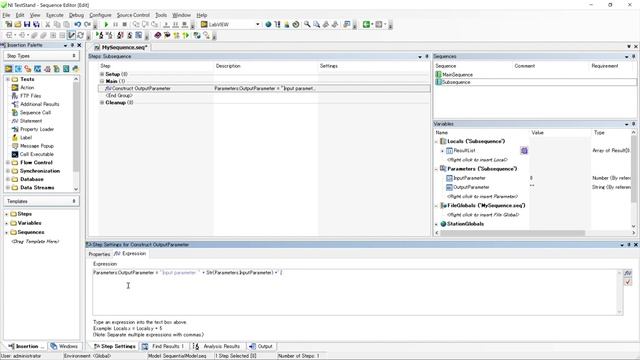Expand the Synchronization folder

coord(7,171)
